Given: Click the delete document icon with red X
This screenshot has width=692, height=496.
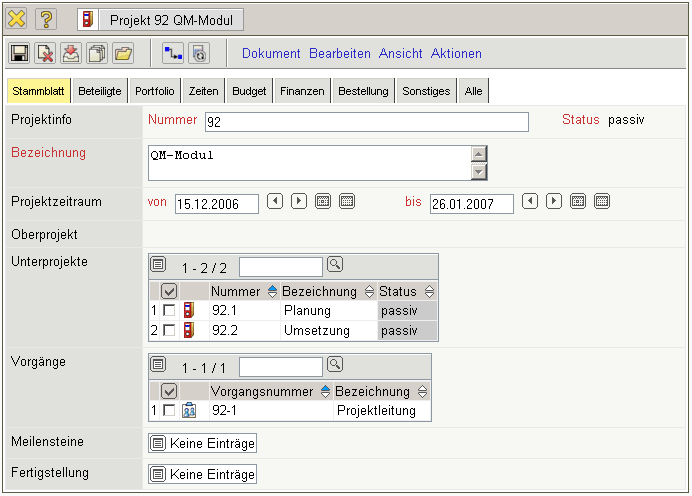Looking at the screenshot, I should (x=46, y=54).
